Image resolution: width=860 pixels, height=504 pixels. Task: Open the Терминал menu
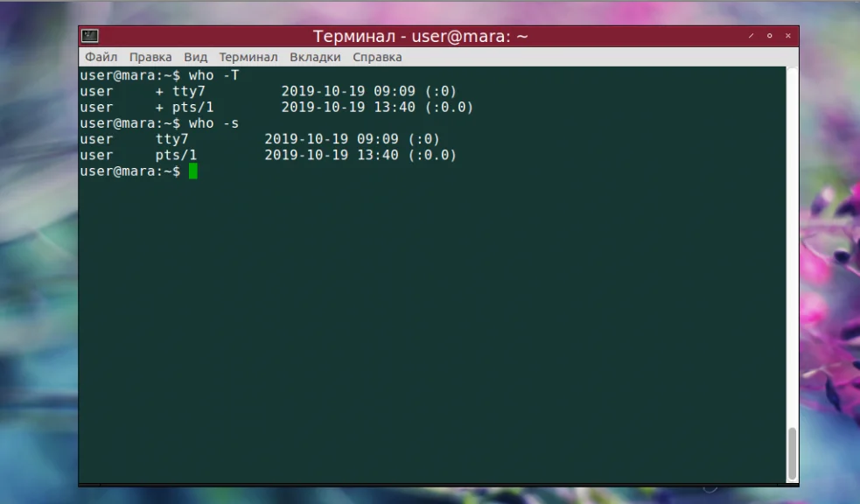pos(248,57)
